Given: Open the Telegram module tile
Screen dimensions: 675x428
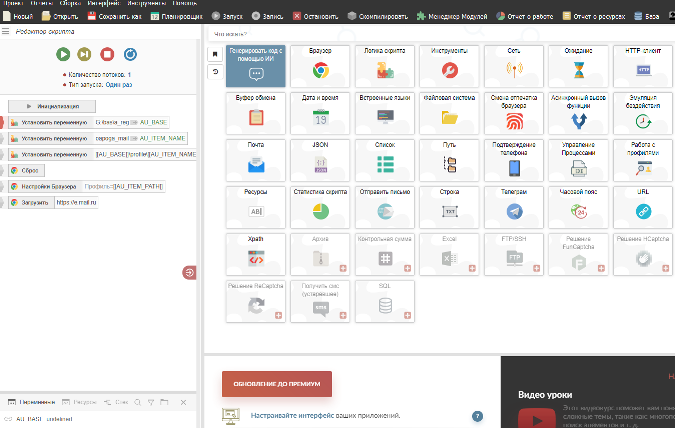Looking at the screenshot, I should pos(513,205).
